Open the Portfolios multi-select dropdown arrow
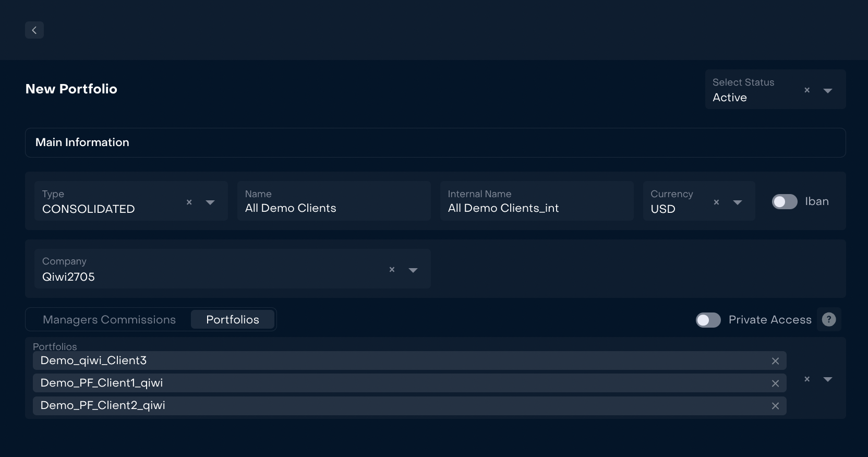868x457 pixels. [827, 379]
